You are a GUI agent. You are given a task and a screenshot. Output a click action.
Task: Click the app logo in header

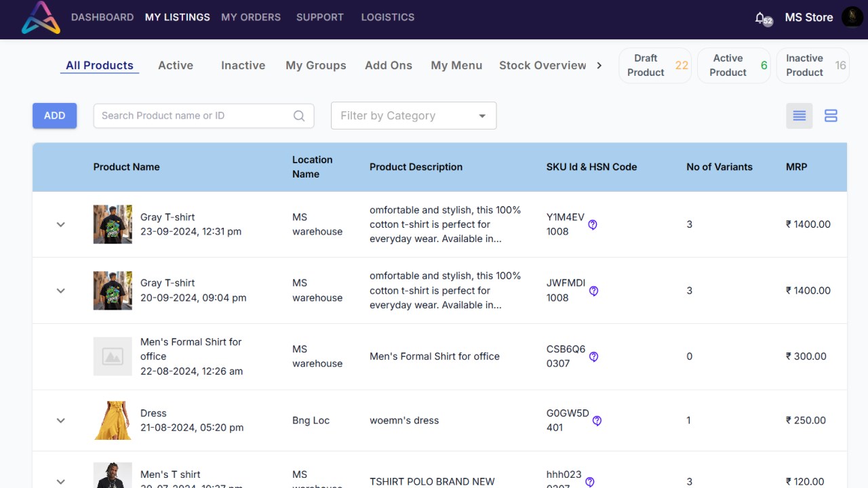point(41,18)
